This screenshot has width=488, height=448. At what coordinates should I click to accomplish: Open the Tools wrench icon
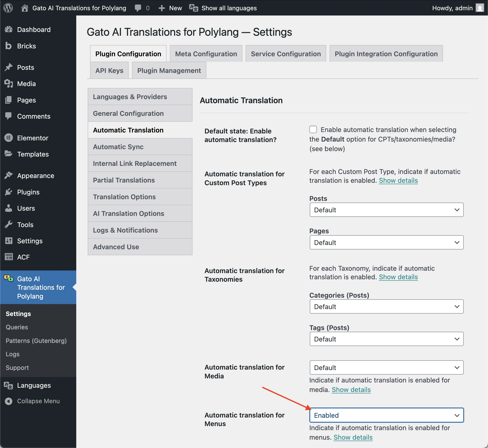[9, 224]
